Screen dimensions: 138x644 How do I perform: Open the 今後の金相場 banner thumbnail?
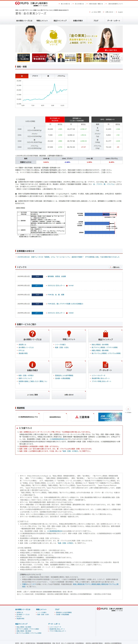[x=70, y=58]
